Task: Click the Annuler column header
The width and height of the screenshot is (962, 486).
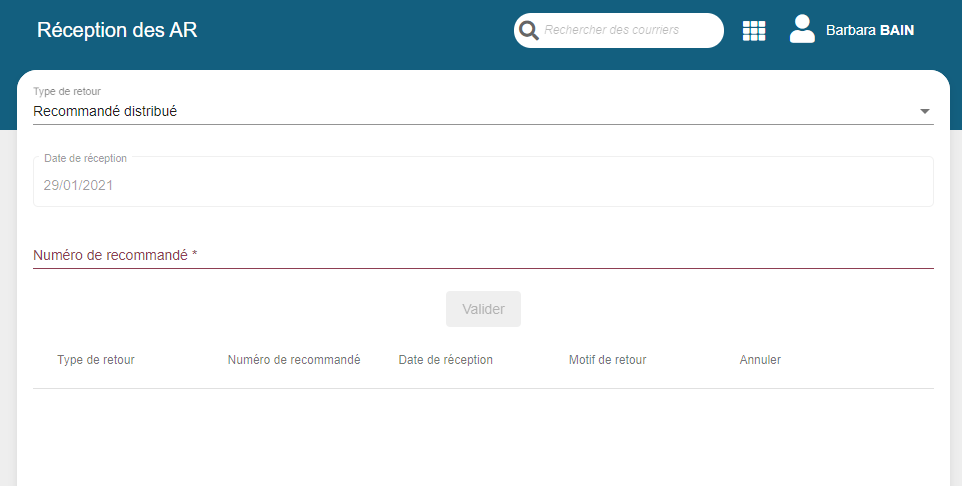Action: tap(760, 360)
